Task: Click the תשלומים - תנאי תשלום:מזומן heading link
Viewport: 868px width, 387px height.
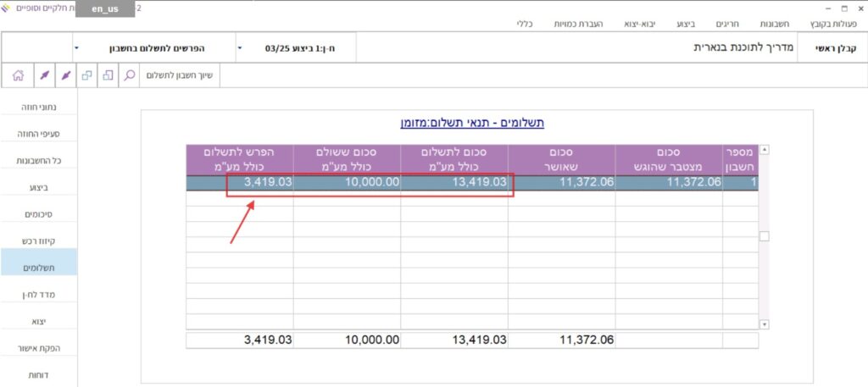Action: [x=472, y=123]
